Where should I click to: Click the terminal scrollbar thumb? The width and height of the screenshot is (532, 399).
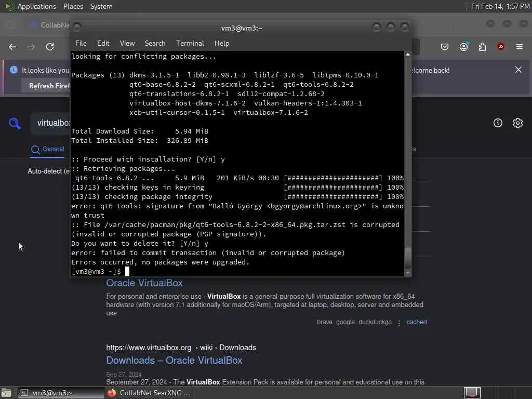[x=408, y=258]
